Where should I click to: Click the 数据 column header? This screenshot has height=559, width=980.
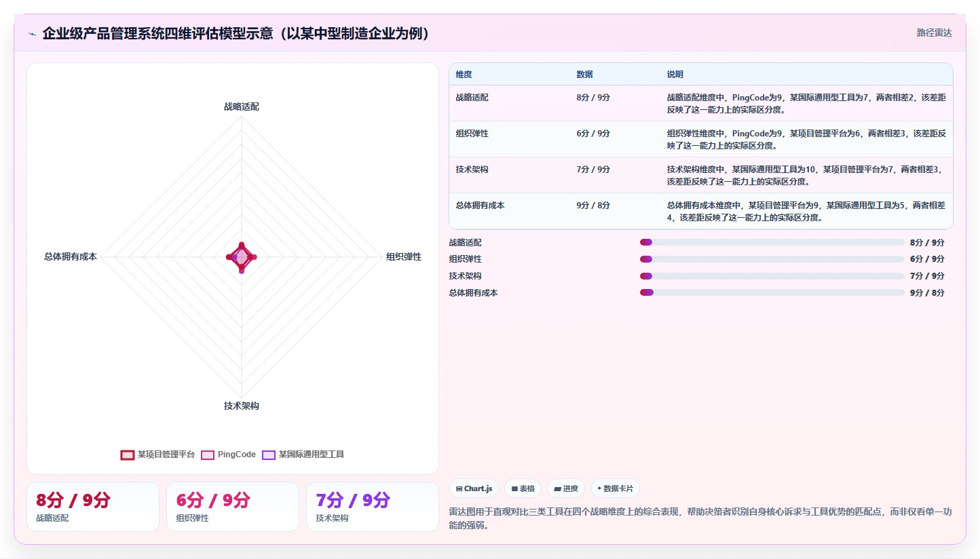tap(584, 75)
